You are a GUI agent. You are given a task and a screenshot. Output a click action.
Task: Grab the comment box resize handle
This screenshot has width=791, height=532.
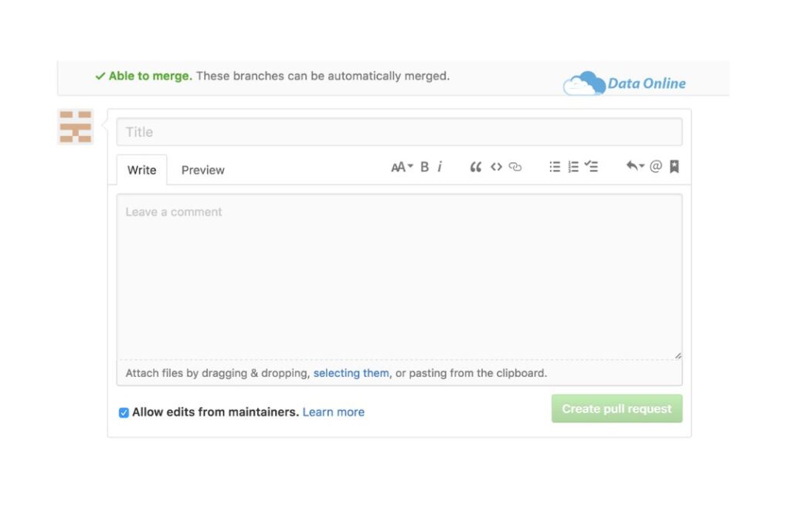tap(678, 355)
